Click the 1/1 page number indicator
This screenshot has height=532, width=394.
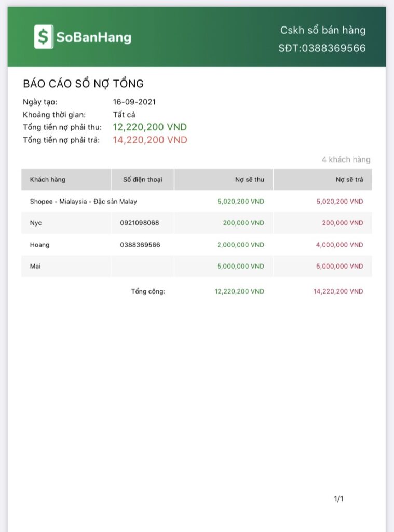338,499
